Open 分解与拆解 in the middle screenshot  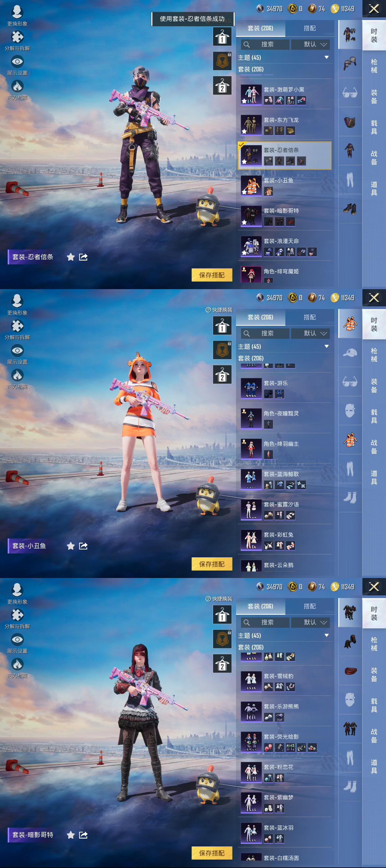(17, 330)
